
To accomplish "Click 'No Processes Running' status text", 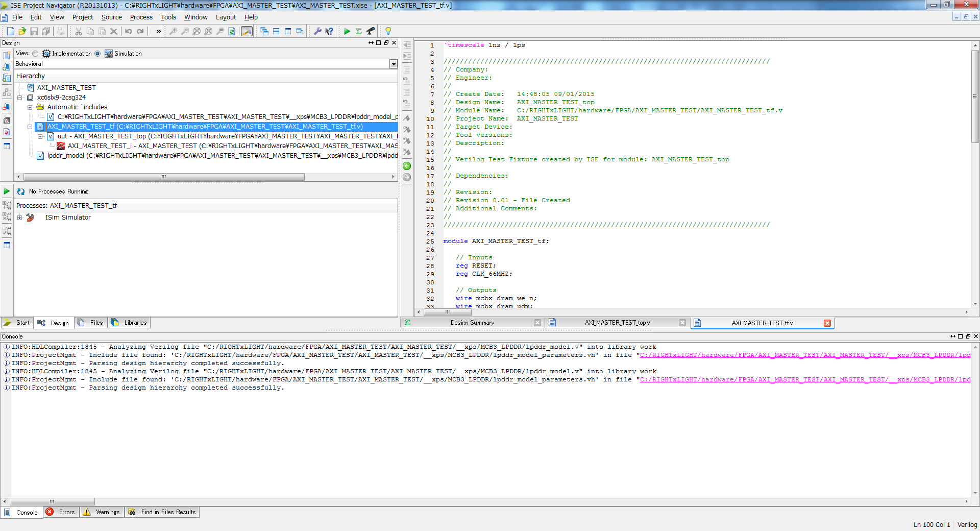I will click(58, 191).
